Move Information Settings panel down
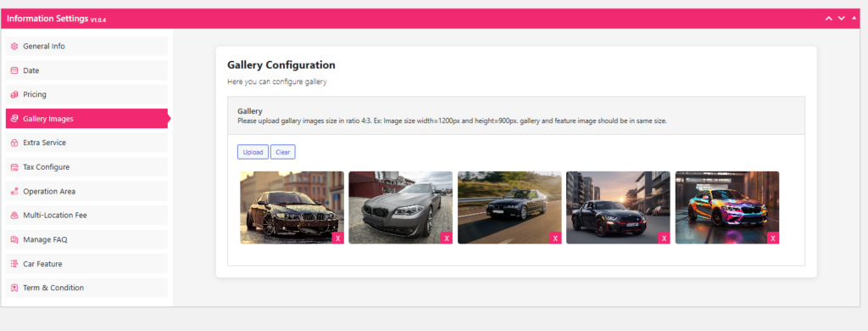This screenshot has width=868, height=331. (842, 19)
